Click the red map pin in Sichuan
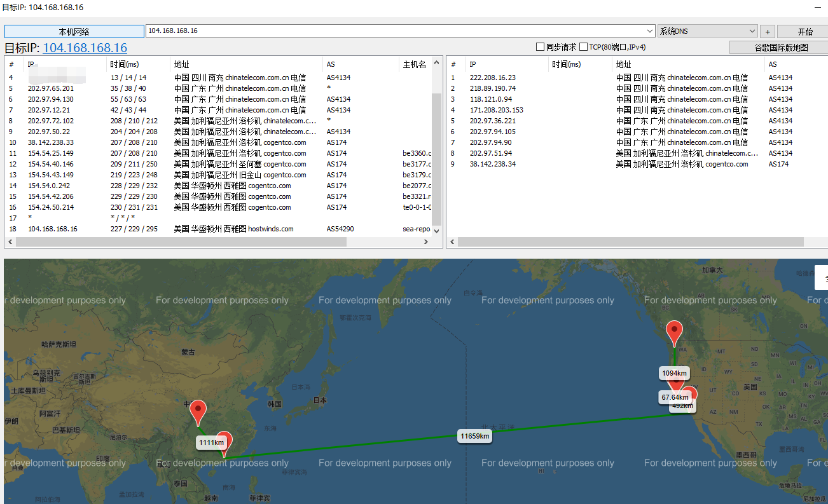Image resolution: width=828 pixels, height=504 pixels. tap(198, 411)
